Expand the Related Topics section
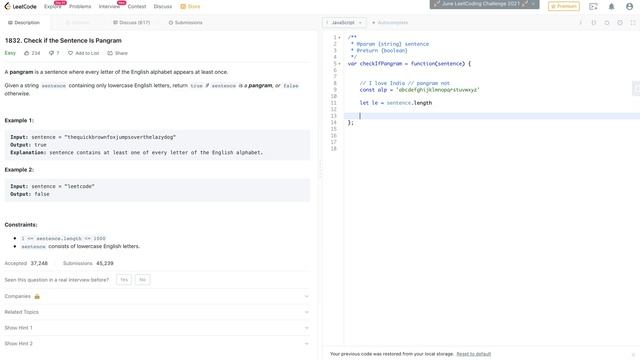 [x=157, y=312]
